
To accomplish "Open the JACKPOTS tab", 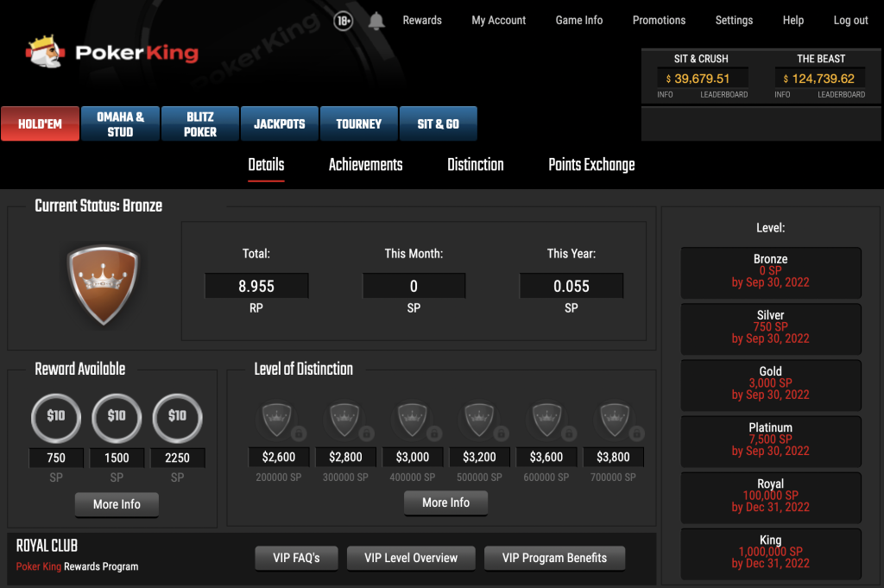I will pyautogui.click(x=280, y=123).
